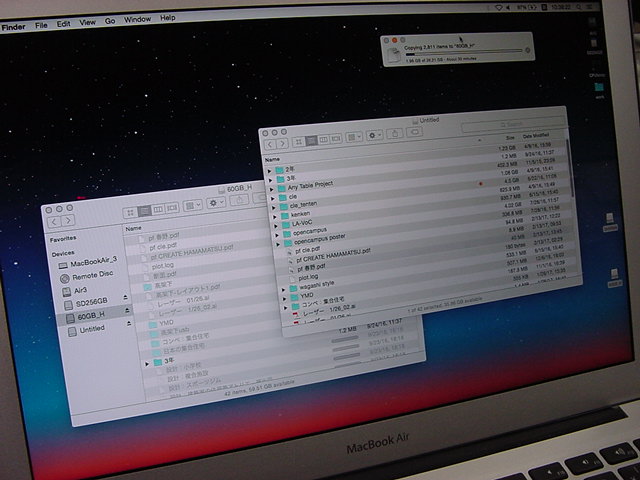The height and width of the screenshot is (480, 640).
Task: Switch 60GB_H window to list view
Action: click(144, 211)
